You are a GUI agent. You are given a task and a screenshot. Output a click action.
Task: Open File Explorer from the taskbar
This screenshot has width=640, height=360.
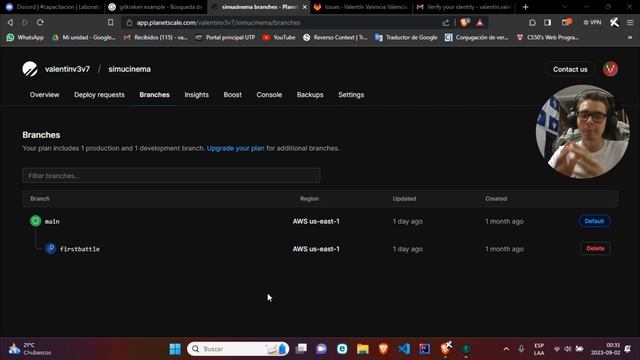click(362, 349)
